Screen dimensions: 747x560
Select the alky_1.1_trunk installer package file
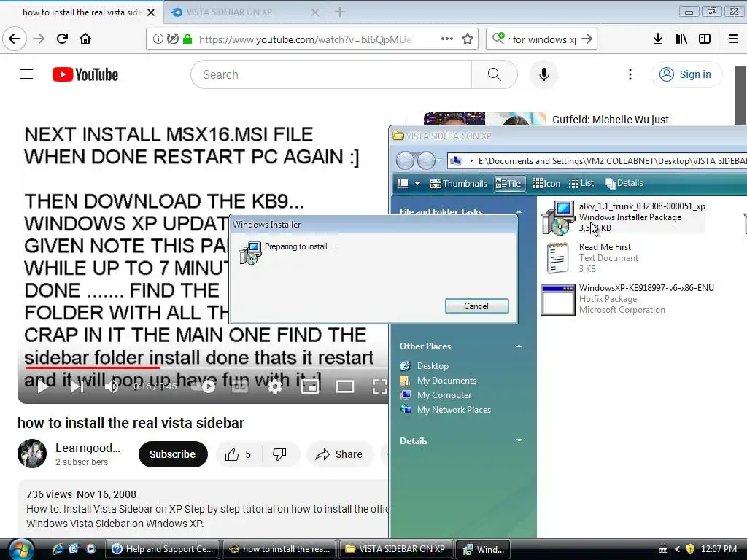pos(623,217)
